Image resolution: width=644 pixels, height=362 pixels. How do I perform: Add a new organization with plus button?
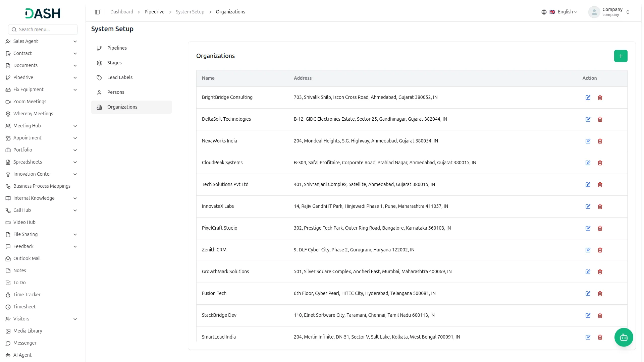pyautogui.click(x=621, y=56)
